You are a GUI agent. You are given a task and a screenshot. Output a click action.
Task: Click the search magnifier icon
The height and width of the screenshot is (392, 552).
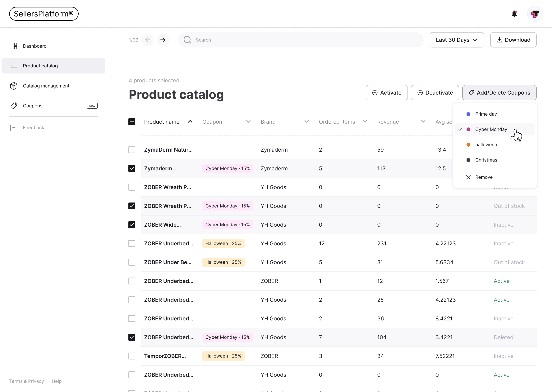(x=187, y=40)
